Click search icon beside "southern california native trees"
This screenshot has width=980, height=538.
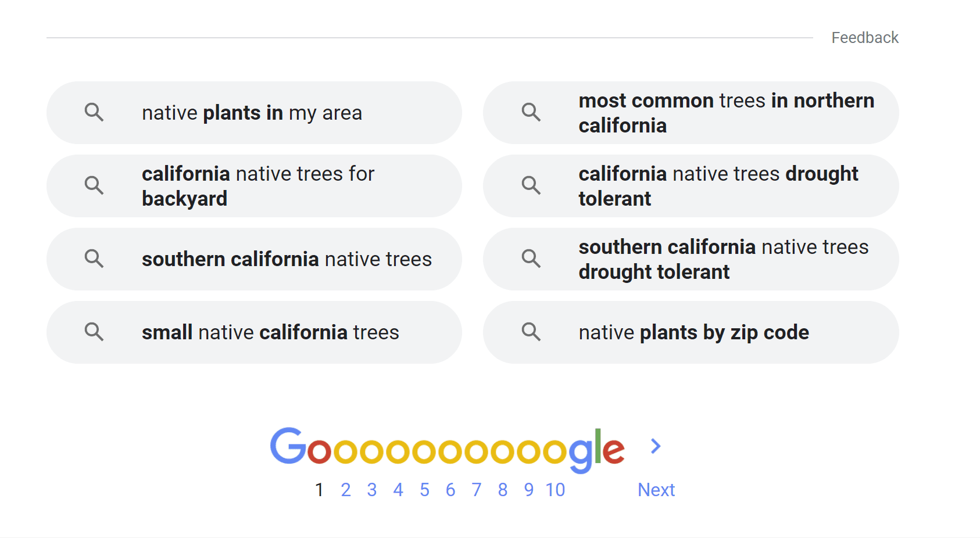94,259
